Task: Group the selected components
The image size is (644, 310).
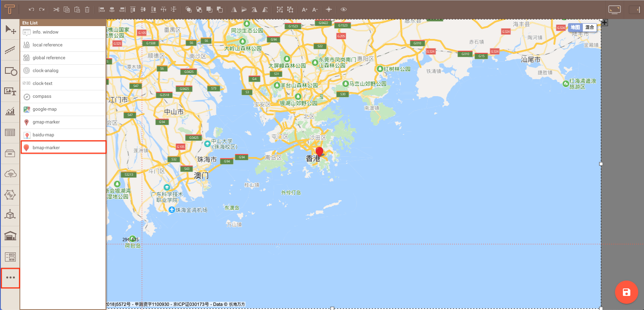Action: (280, 9)
